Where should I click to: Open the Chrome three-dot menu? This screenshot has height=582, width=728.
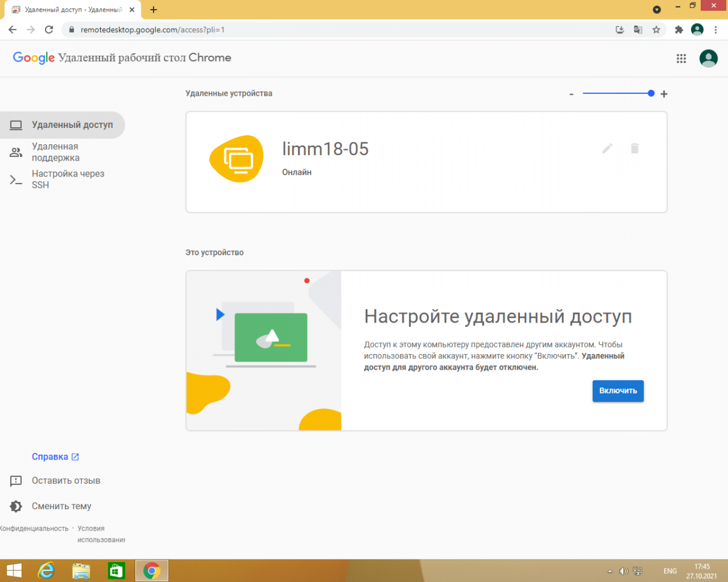pos(716,29)
